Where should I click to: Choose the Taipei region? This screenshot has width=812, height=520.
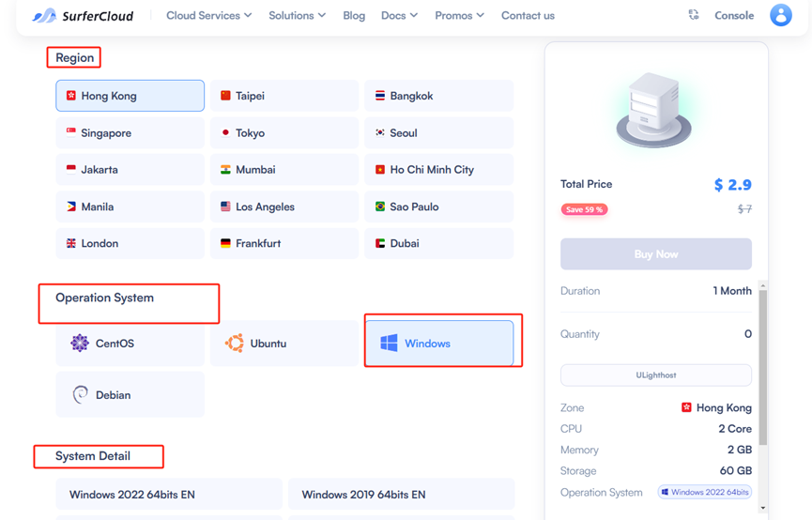(x=284, y=96)
